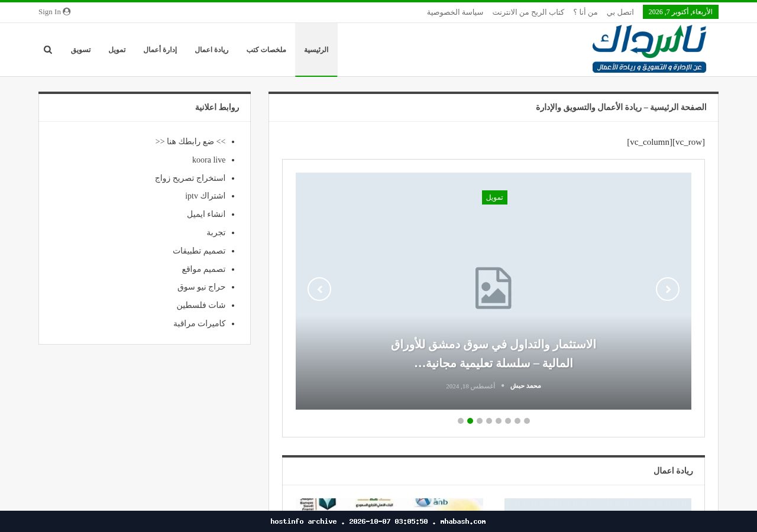Image resolution: width=757 pixels, height=532 pixels.
Task: Open من أنا ؟ link
Action: pyautogui.click(x=585, y=12)
